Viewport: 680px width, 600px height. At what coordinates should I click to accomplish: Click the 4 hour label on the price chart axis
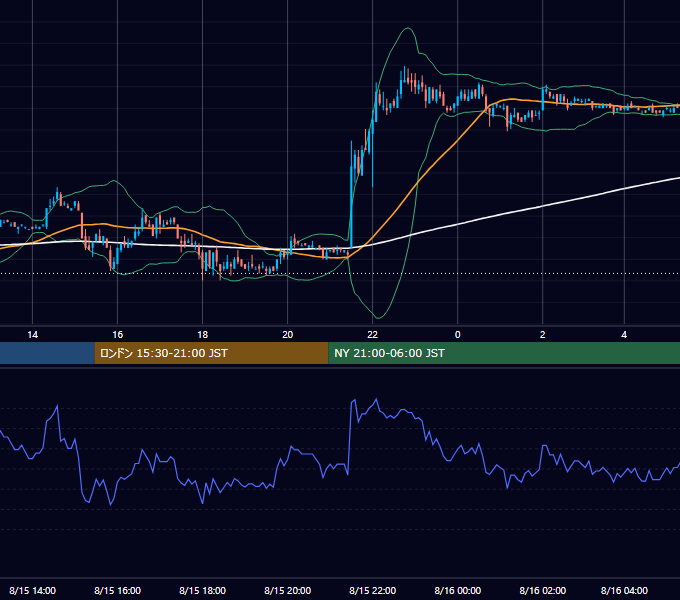624,335
